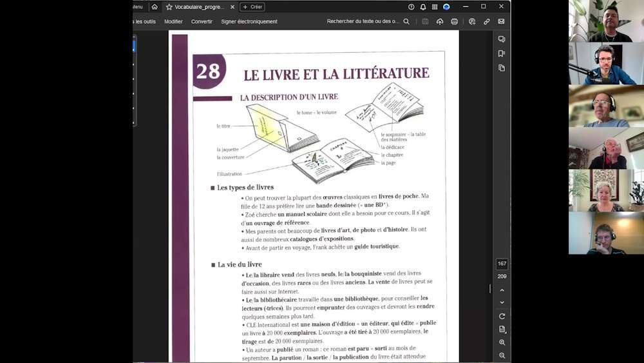Click the heading 'LE LIVRE ET LA LITTÉRATURE'
The width and height of the screenshot is (644, 363).
(336, 74)
